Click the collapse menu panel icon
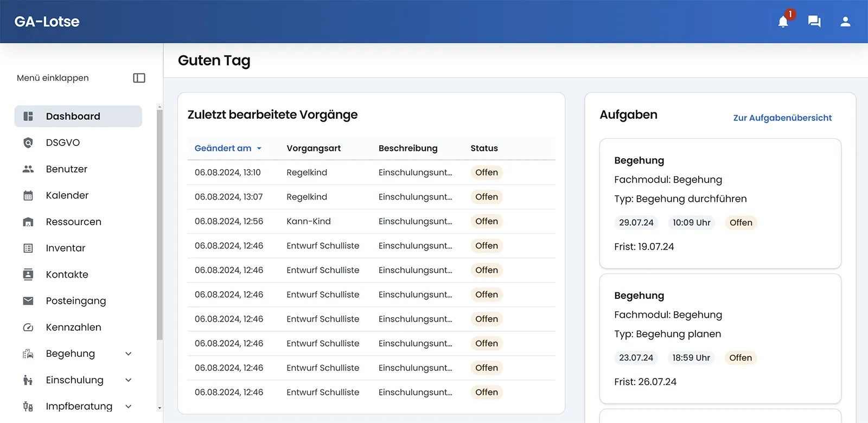The height and width of the screenshot is (423, 868). tap(139, 78)
